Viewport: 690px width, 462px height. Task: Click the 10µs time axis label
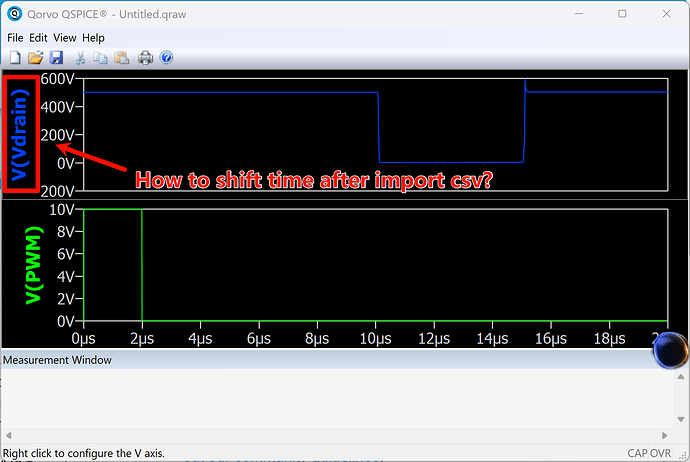click(376, 340)
